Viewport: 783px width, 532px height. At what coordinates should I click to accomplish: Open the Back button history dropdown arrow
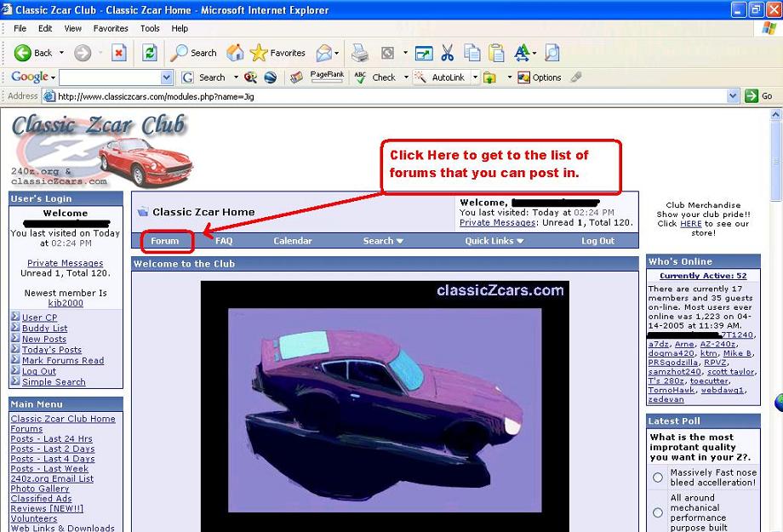61,53
